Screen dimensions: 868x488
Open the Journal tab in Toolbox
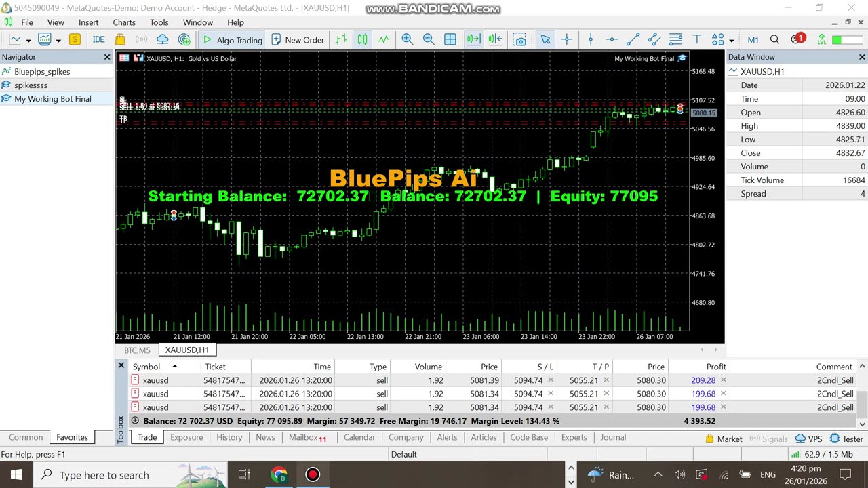pos(613,437)
